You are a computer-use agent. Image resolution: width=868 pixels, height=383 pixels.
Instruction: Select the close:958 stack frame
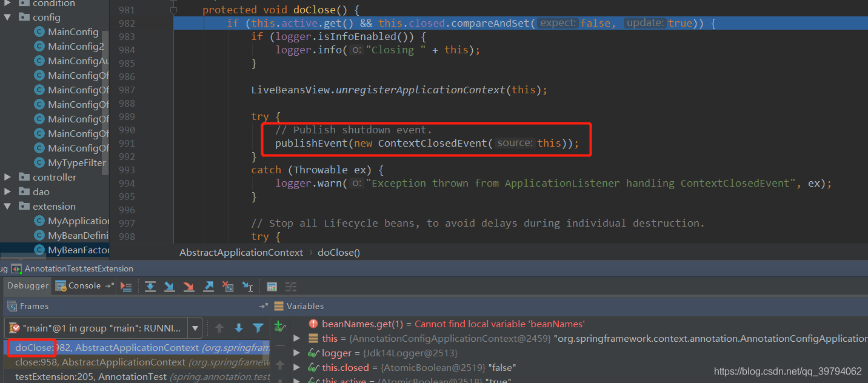coord(136,362)
